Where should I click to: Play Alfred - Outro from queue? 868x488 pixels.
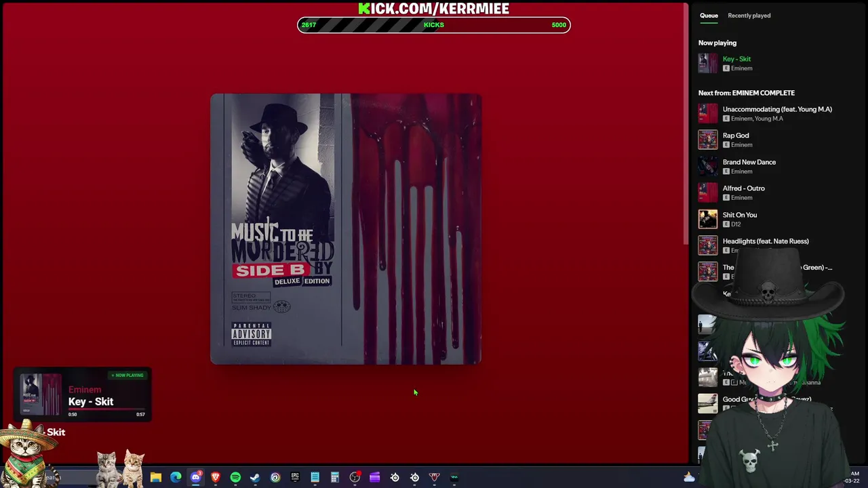743,188
